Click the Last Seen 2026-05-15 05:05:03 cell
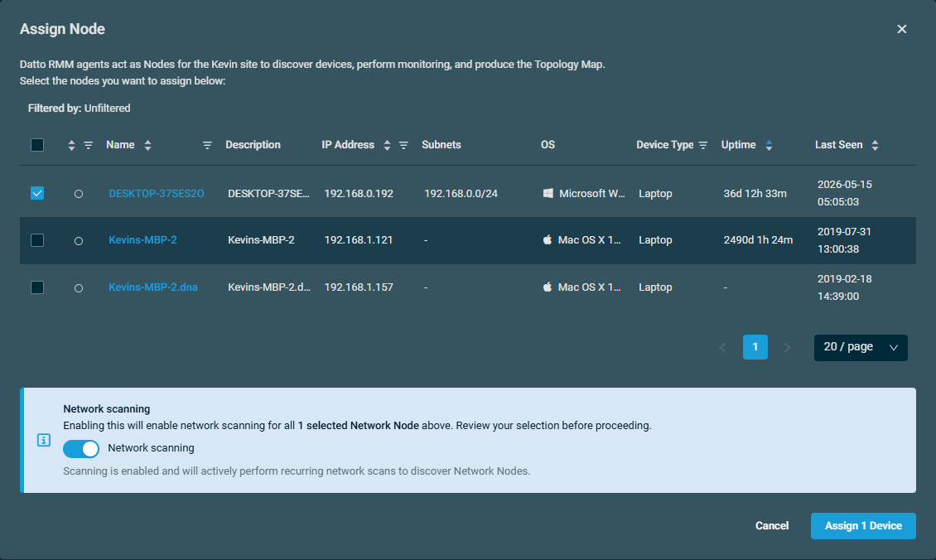 (845, 193)
